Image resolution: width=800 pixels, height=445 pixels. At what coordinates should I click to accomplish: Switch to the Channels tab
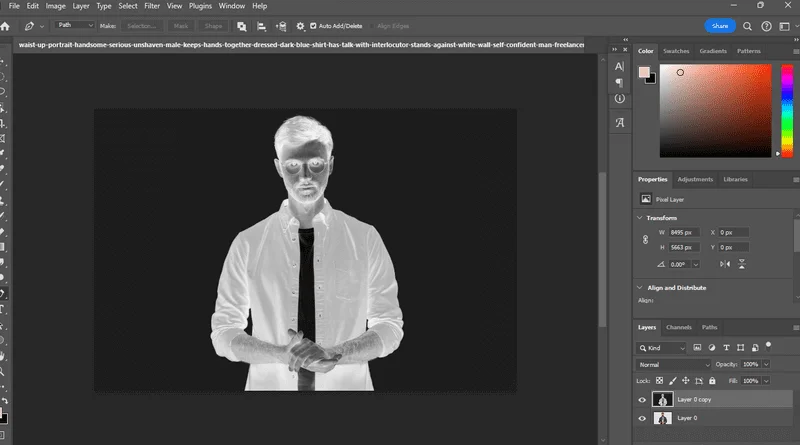coord(679,327)
